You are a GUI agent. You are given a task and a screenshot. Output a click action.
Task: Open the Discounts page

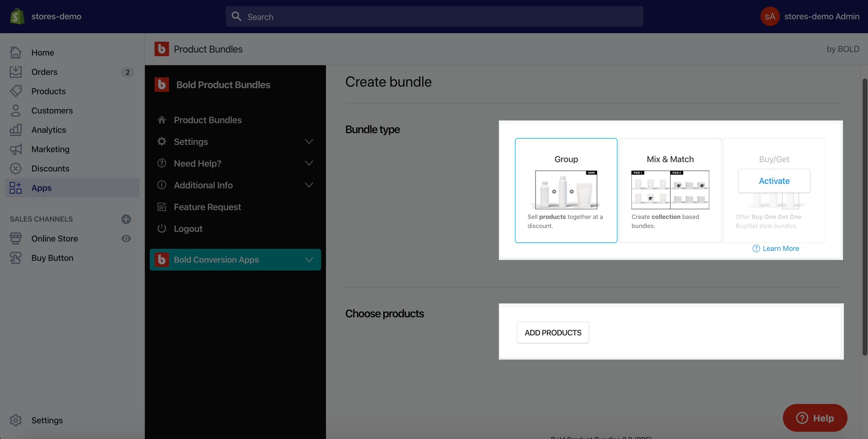pos(72,168)
